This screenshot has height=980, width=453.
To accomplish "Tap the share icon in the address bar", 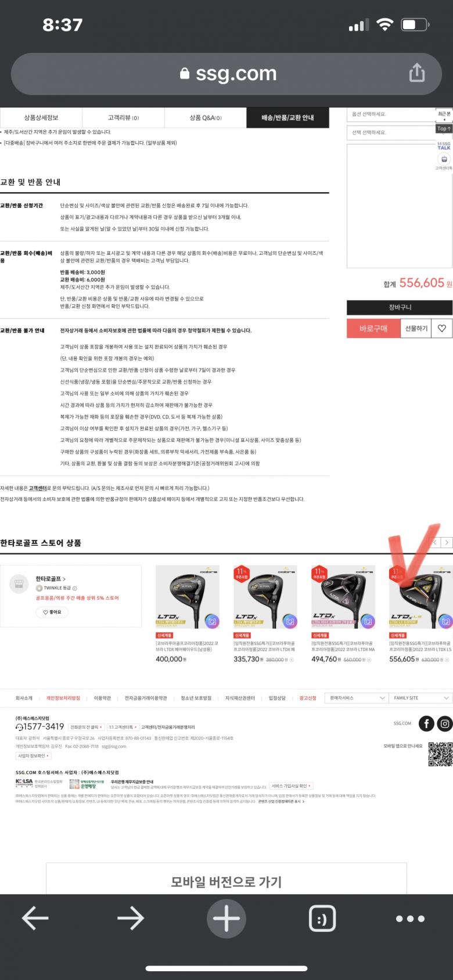I will [x=416, y=73].
